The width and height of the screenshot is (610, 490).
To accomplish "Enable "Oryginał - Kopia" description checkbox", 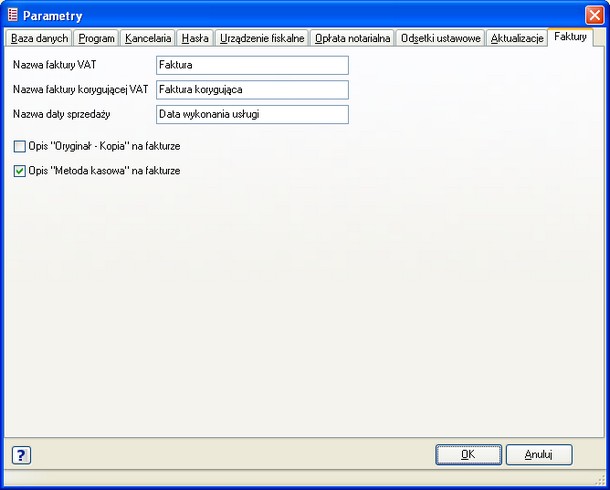I will pyautogui.click(x=20, y=146).
